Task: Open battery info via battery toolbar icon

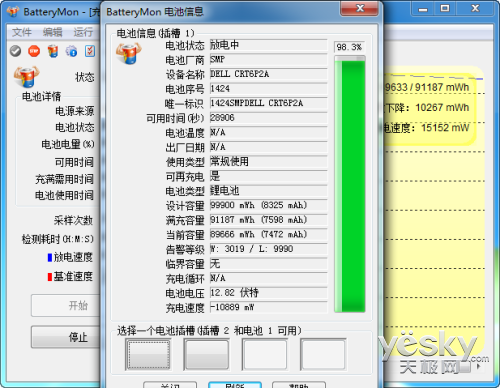Action: point(53,51)
